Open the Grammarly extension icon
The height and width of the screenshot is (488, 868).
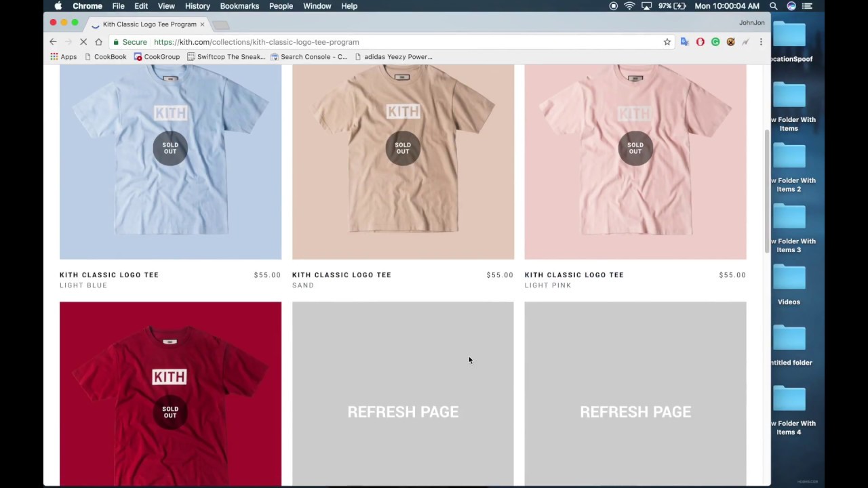click(715, 42)
